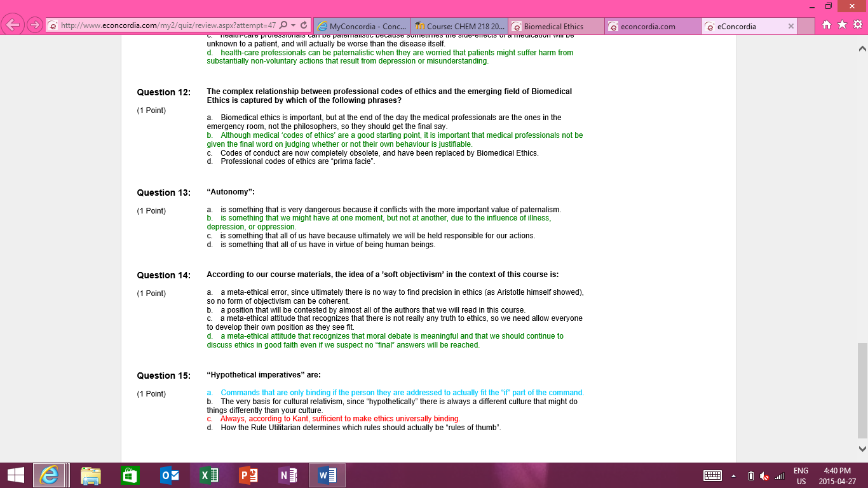Image resolution: width=868 pixels, height=488 pixels.
Task: Launch PowerPoint from the taskbar
Action: point(248,475)
